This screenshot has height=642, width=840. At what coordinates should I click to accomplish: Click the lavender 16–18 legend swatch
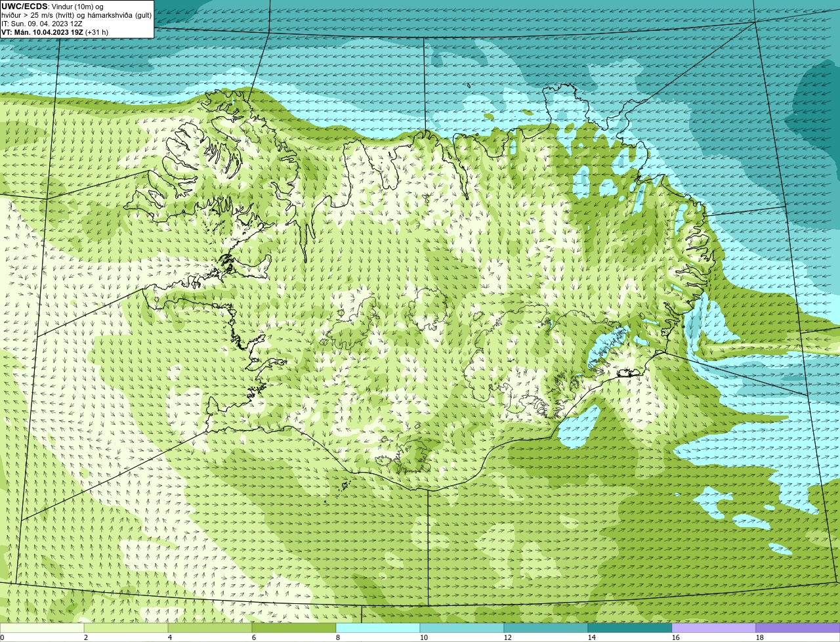click(x=714, y=628)
